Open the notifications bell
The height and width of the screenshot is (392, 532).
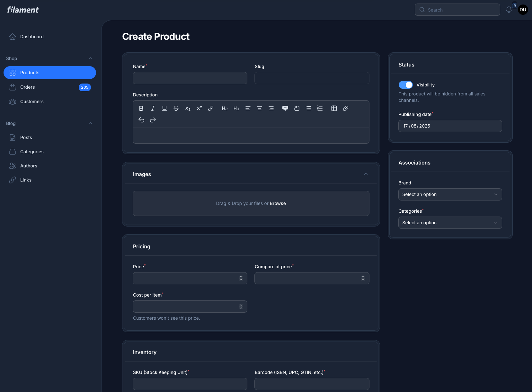[509, 10]
